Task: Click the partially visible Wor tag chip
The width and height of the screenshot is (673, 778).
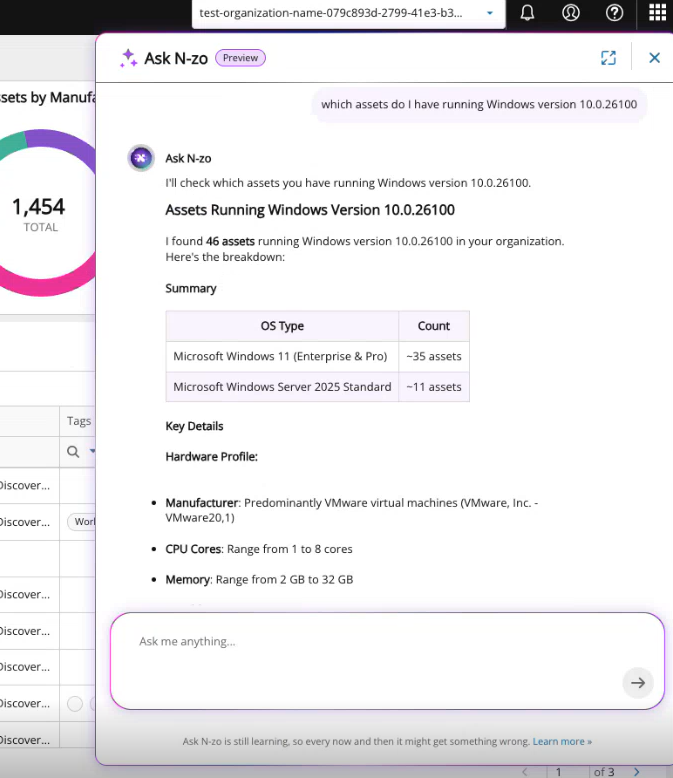Action: coord(82,521)
